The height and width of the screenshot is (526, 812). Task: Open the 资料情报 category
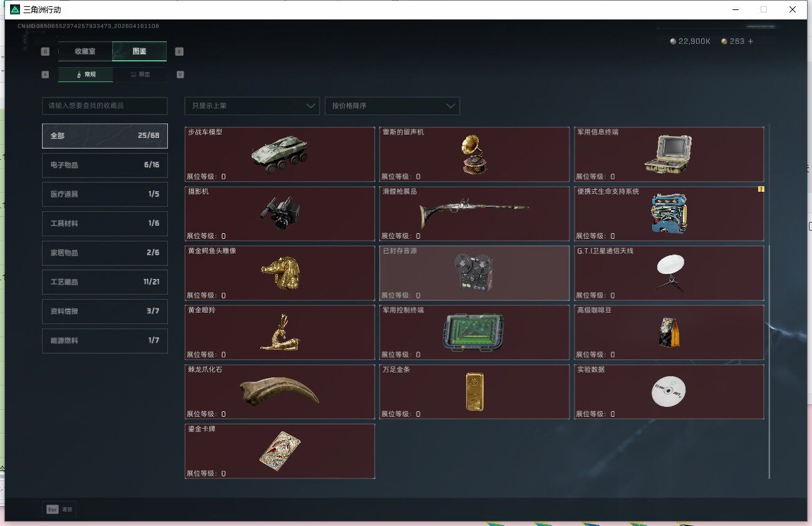pos(105,312)
